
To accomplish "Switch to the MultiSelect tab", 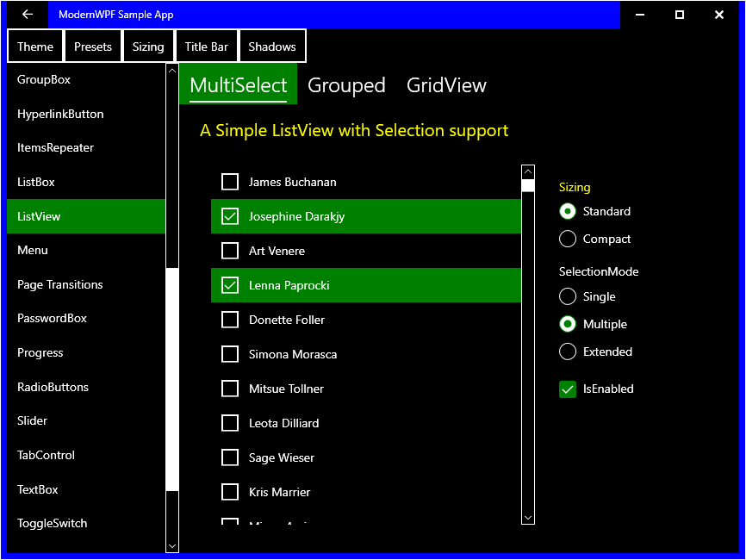I will pyautogui.click(x=238, y=85).
